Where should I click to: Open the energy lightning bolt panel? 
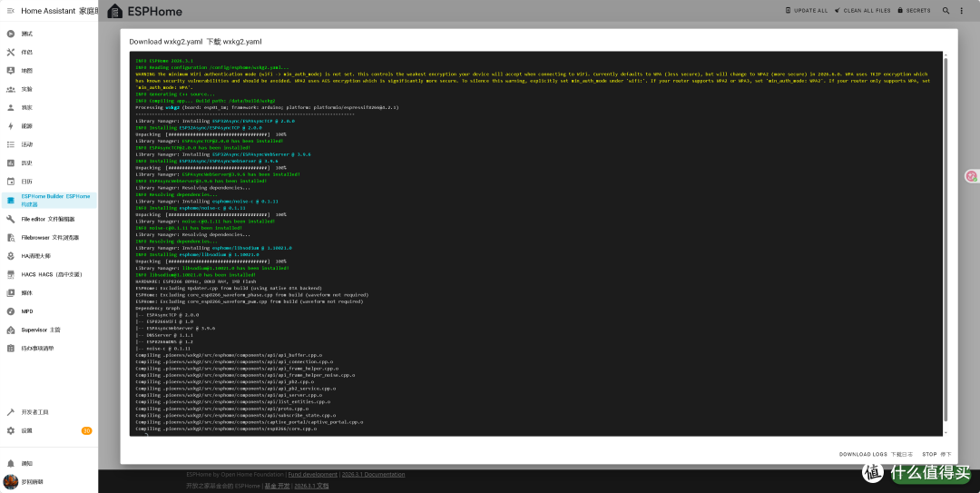tap(48, 126)
